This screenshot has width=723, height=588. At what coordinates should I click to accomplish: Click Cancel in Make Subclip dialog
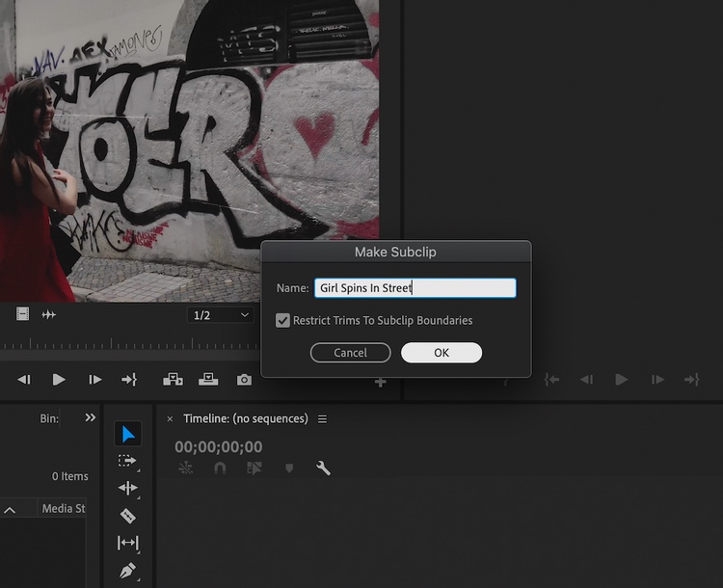pyautogui.click(x=350, y=353)
